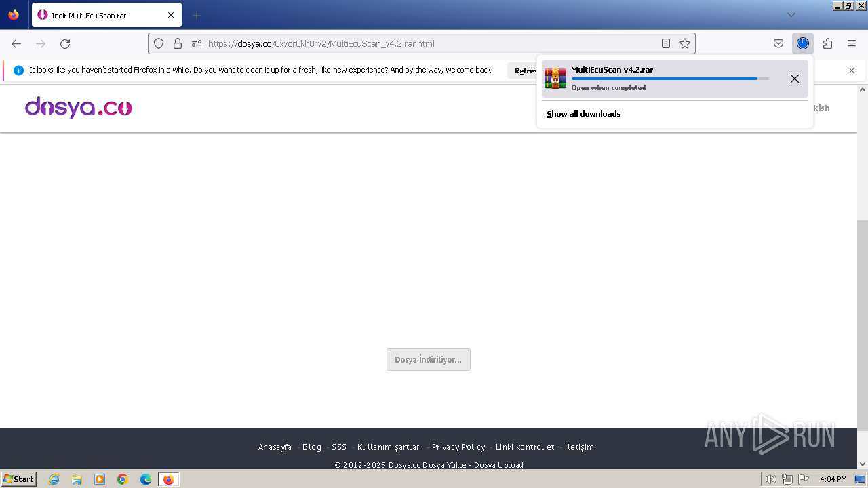Click the Firefox View icon
This screenshot has width=868, height=488.
14,15
